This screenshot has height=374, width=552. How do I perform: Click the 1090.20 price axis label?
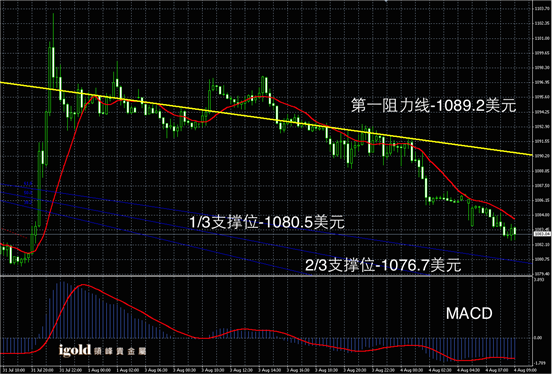point(542,156)
